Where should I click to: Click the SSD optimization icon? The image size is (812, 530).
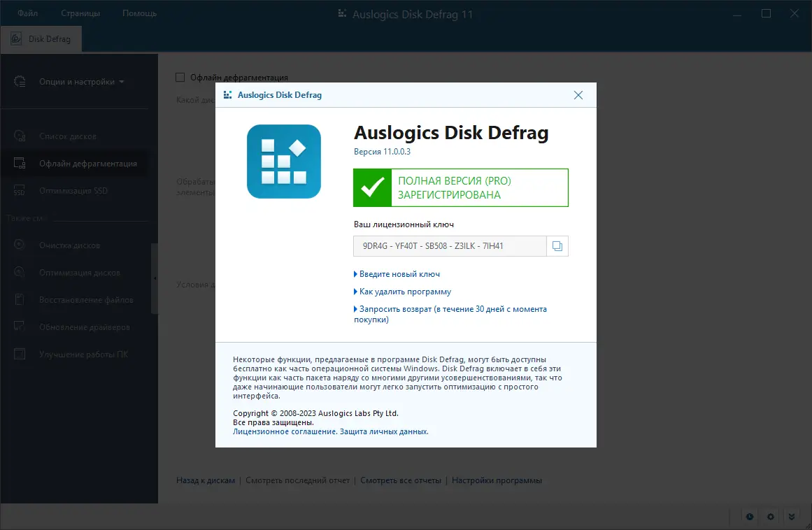click(20, 190)
